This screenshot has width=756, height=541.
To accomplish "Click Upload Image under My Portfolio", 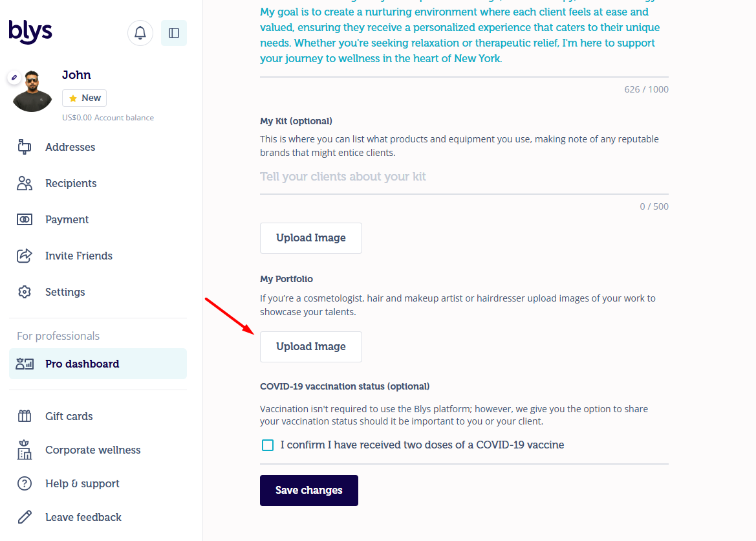I will (311, 346).
